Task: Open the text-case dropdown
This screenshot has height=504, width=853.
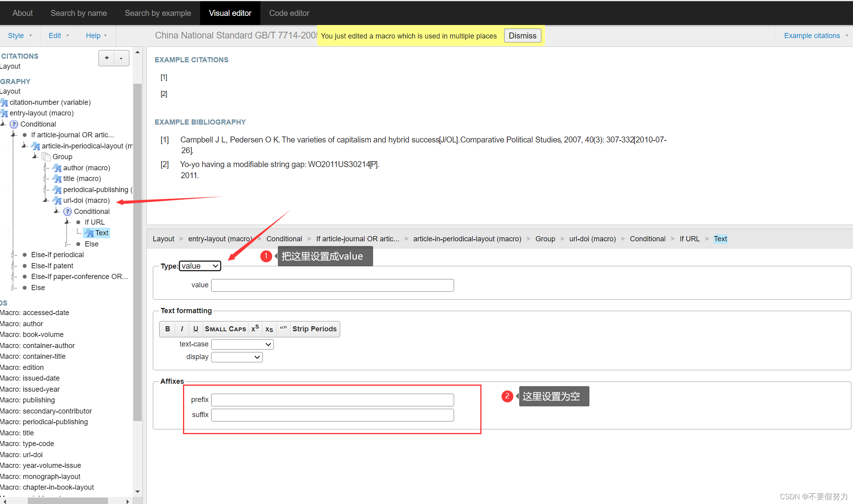Action: 242,344
